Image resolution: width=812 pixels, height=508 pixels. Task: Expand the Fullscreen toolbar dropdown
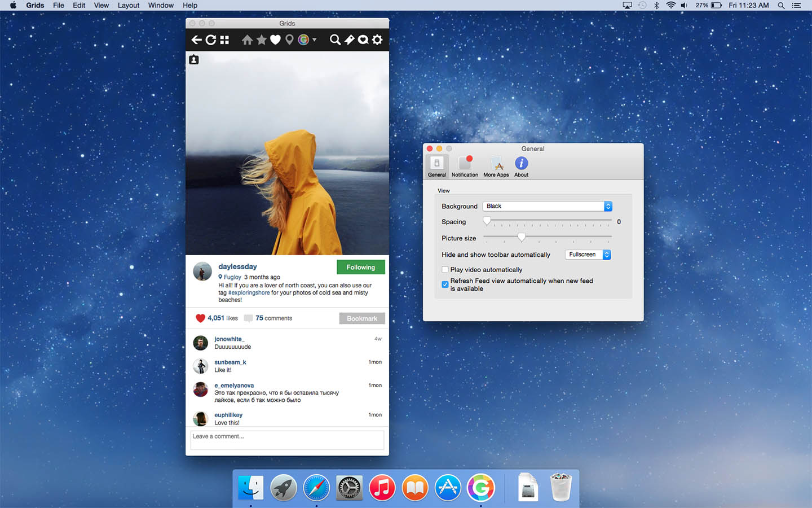point(588,255)
